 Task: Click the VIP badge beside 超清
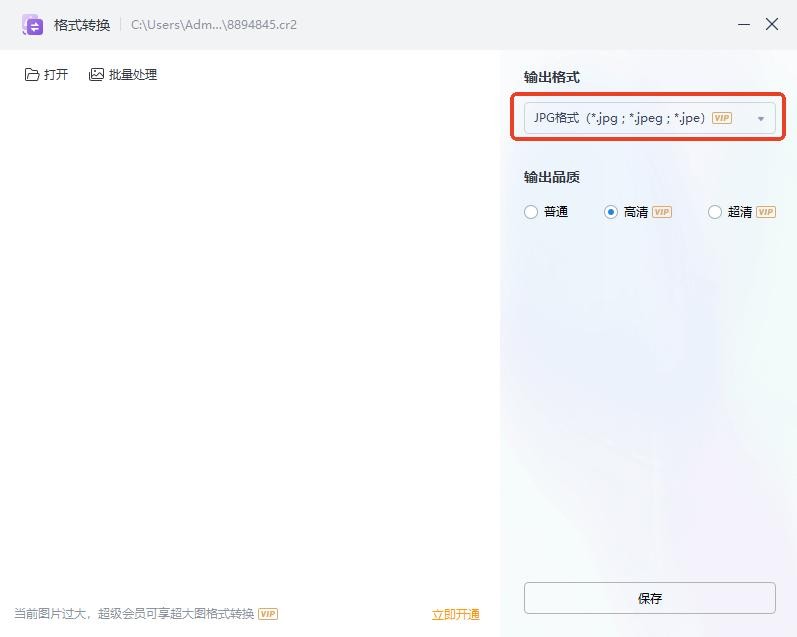765,212
